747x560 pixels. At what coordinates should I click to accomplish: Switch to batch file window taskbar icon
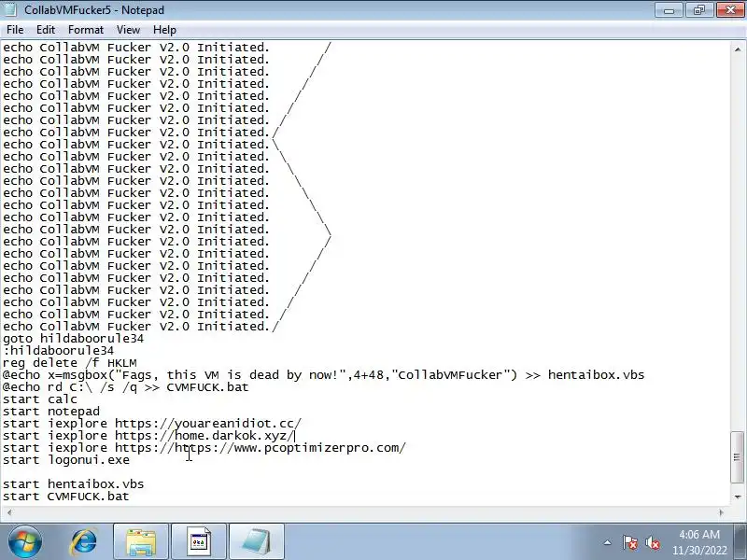click(199, 542)
